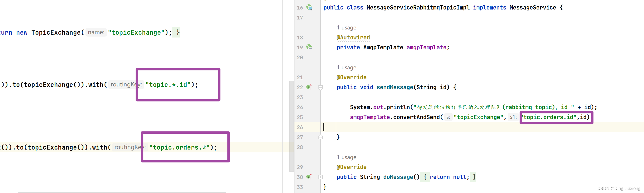Expand the folded doMessage method at line 30
Screen dimensions: 644x193
click(321, 177)
